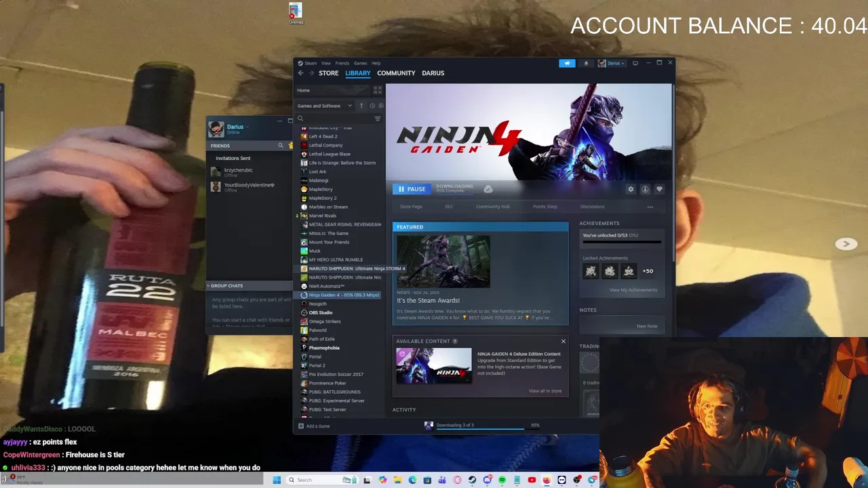Show the +50 more locked achievements
Screen dimensions: 868x488
pos(648,271)
